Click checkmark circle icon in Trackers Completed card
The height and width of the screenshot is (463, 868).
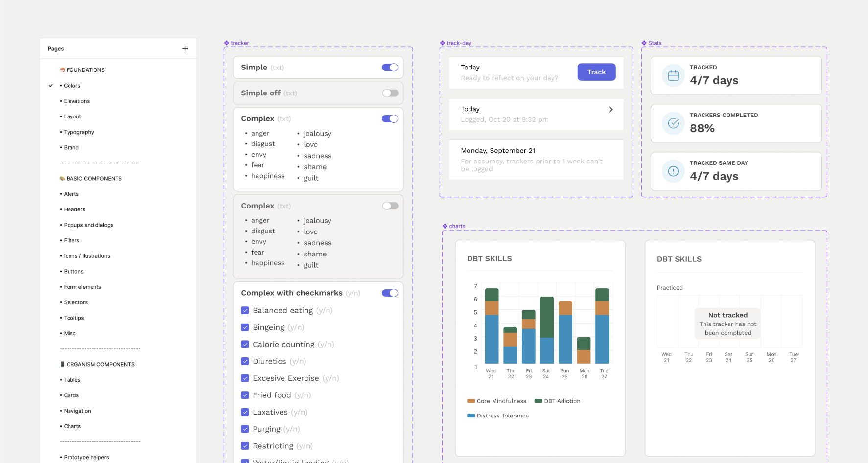[x=673, y=123]
